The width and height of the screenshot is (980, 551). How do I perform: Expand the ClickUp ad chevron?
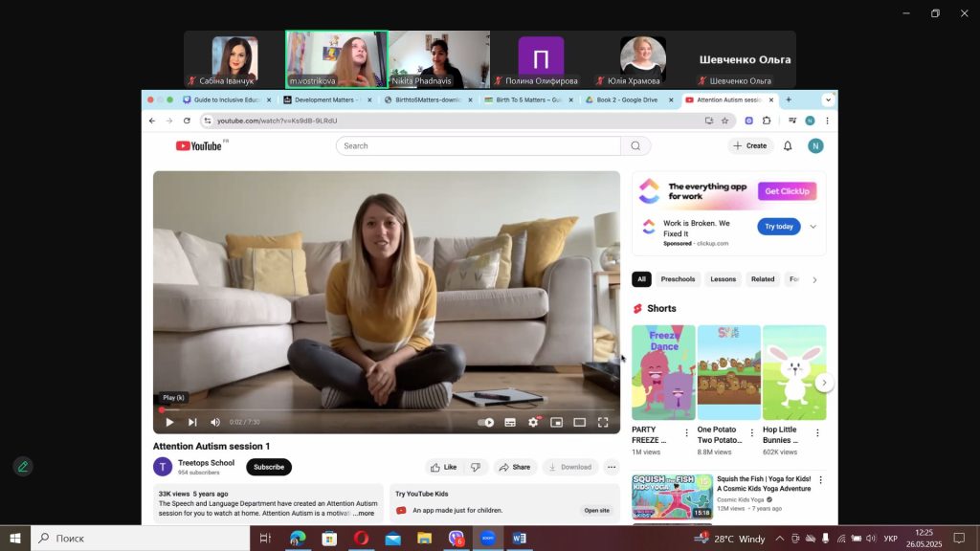click(813, 227)
